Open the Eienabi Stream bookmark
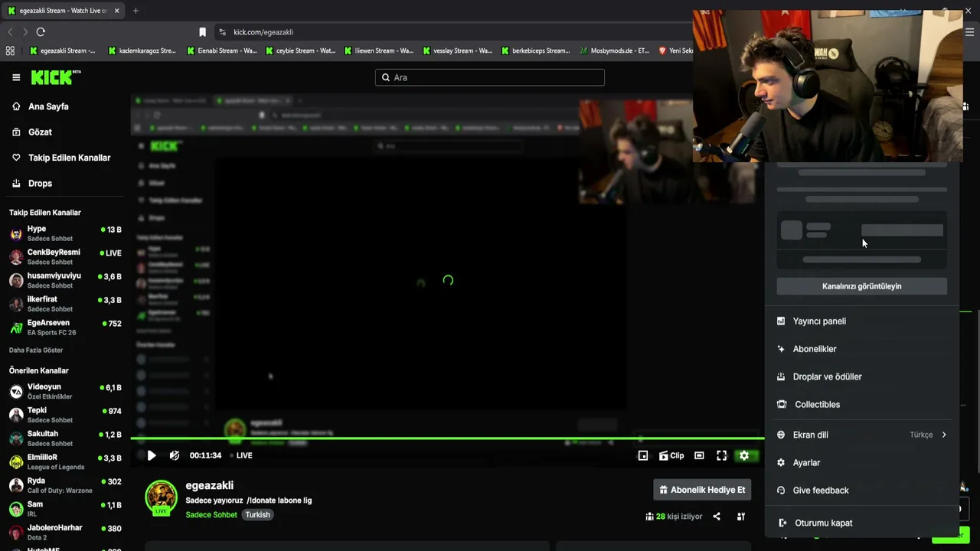Viewport: 980px width, 551px height. pyautogui.click(x=222, y=51)
